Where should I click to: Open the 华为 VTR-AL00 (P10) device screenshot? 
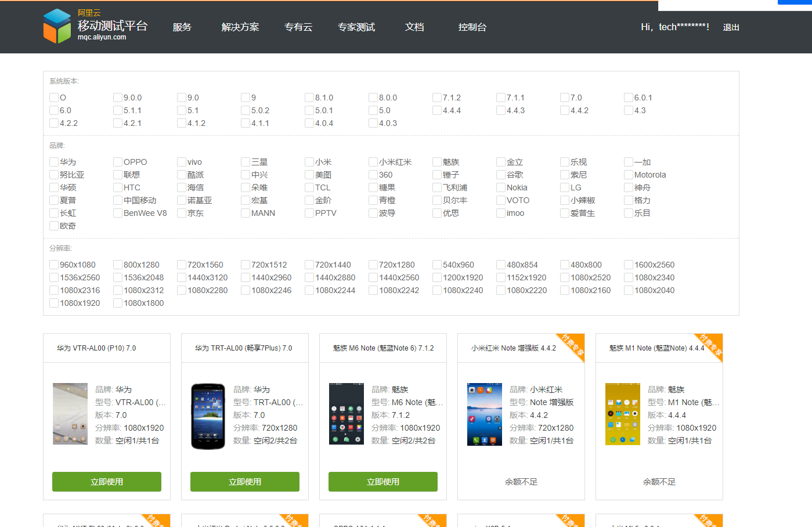(70, 414)
